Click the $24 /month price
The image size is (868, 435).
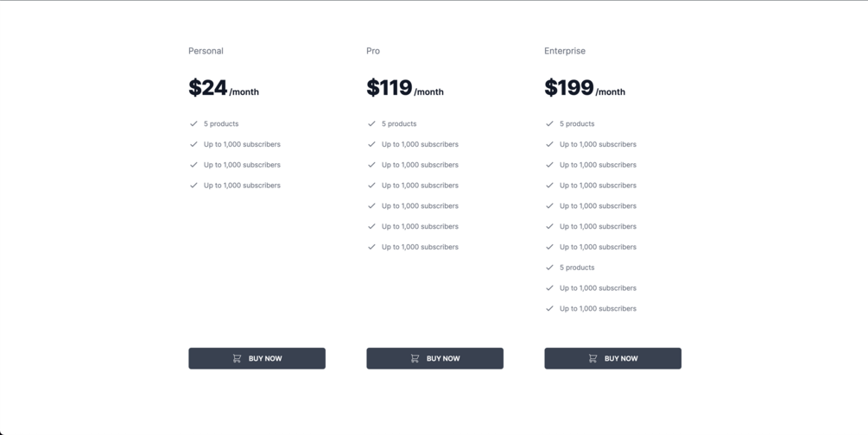(224, 88)
